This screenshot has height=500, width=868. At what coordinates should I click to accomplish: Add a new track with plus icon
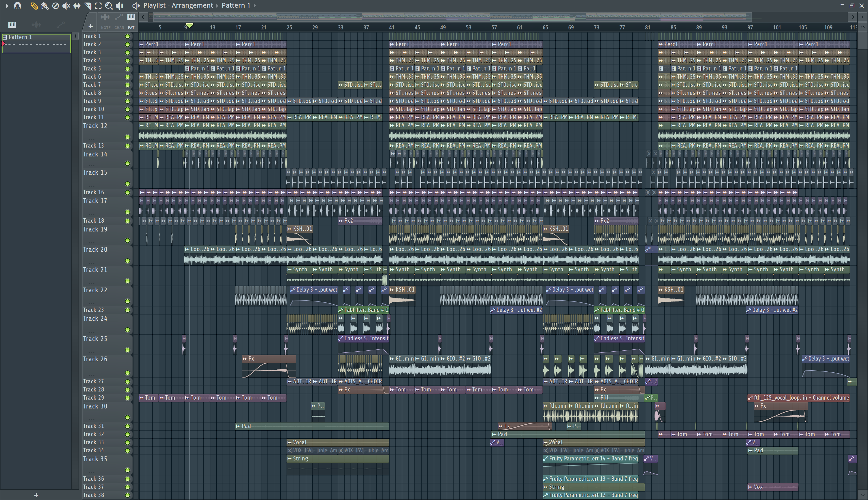[90, 26]
